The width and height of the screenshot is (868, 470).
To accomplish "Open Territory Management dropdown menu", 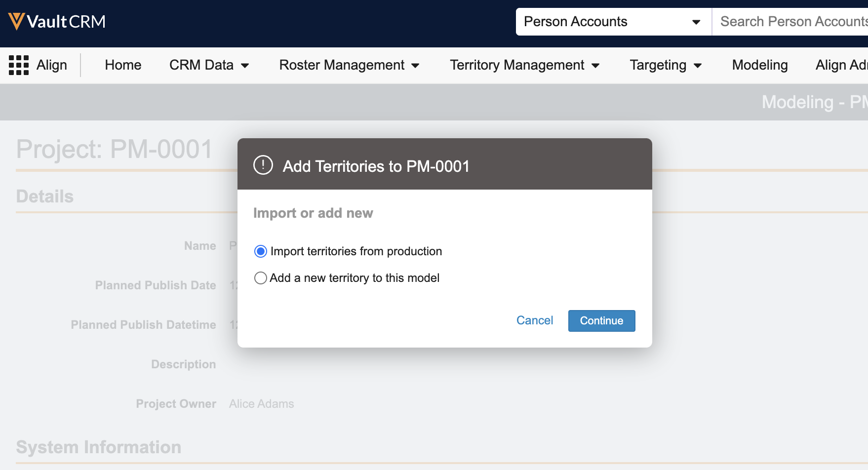I will click(x=524, y=65).
